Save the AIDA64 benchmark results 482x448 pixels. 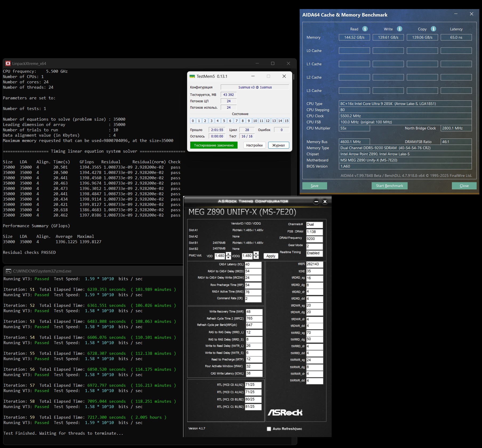click(315, 186)
